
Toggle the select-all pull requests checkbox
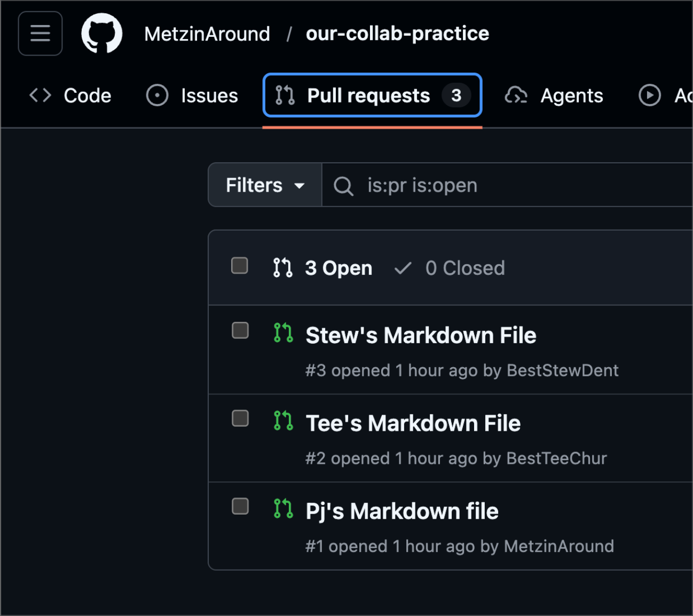(240, 265)
